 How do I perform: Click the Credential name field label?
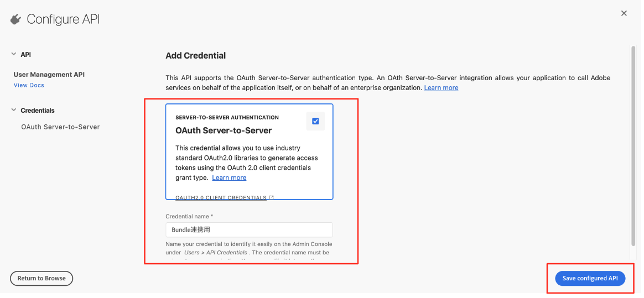point(189,216)
